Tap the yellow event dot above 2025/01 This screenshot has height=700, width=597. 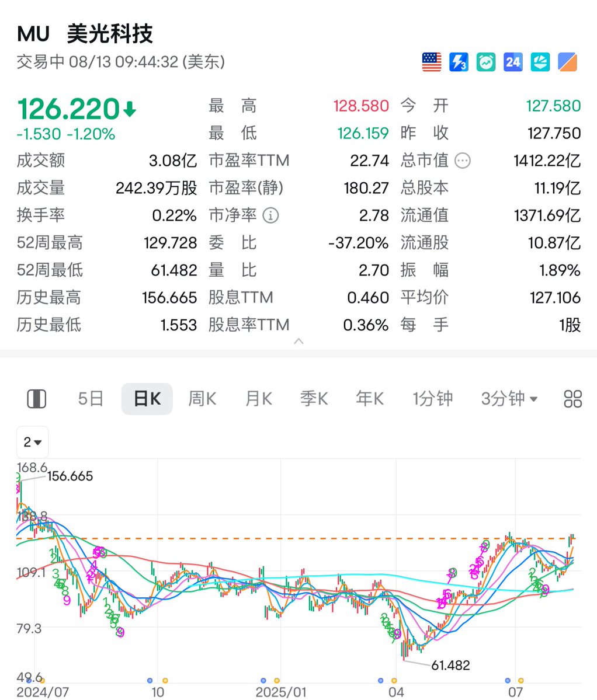click(x=277, y=680)
